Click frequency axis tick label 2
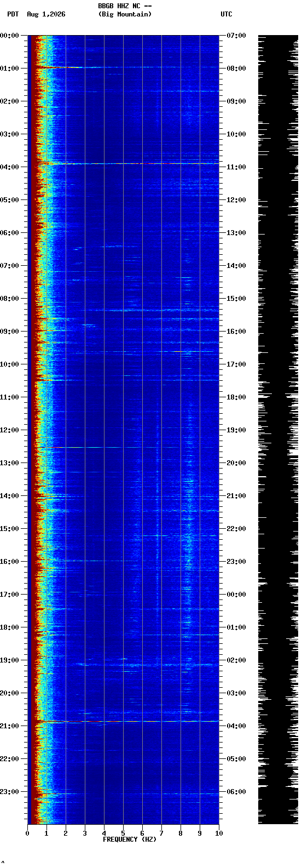The height and width of the screenshot is (868, 302). pyautogui.click(x=66, y=833)
